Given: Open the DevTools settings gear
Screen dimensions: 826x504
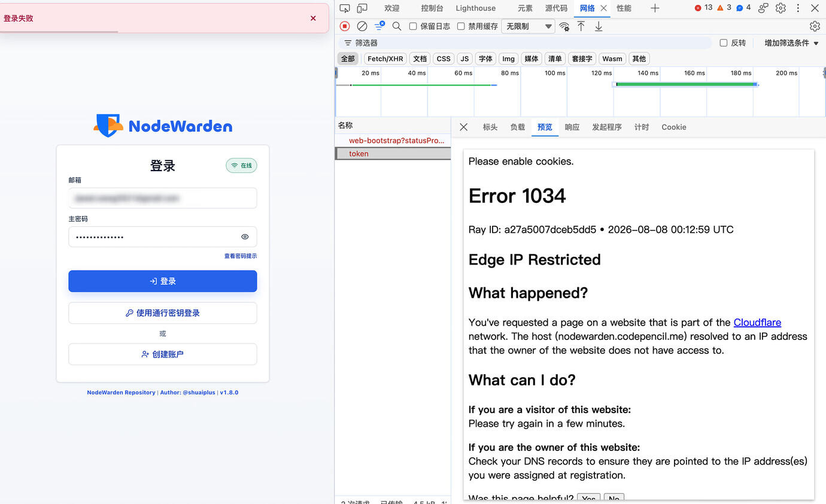Looking at the screenshot, I should pos(781,8).
